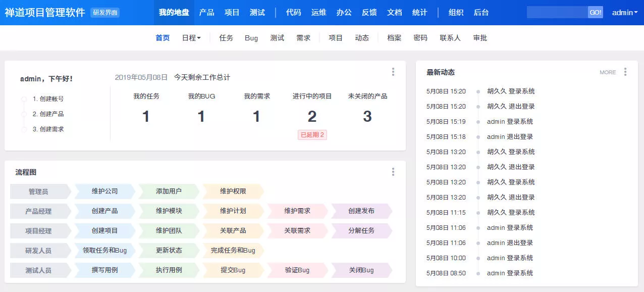The image size is (644, 292).
Task: Select 创建产品 step in flowchart
Action: 104,211
